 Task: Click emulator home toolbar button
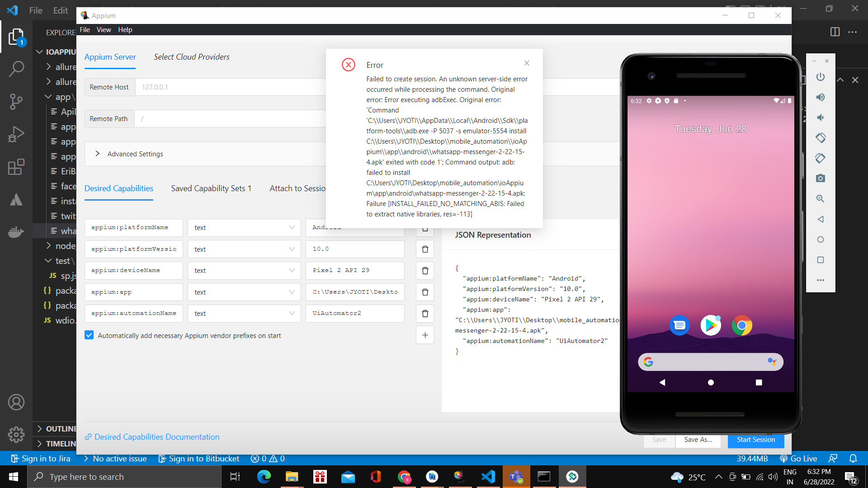pyautogui.click(x=821, y=239)
